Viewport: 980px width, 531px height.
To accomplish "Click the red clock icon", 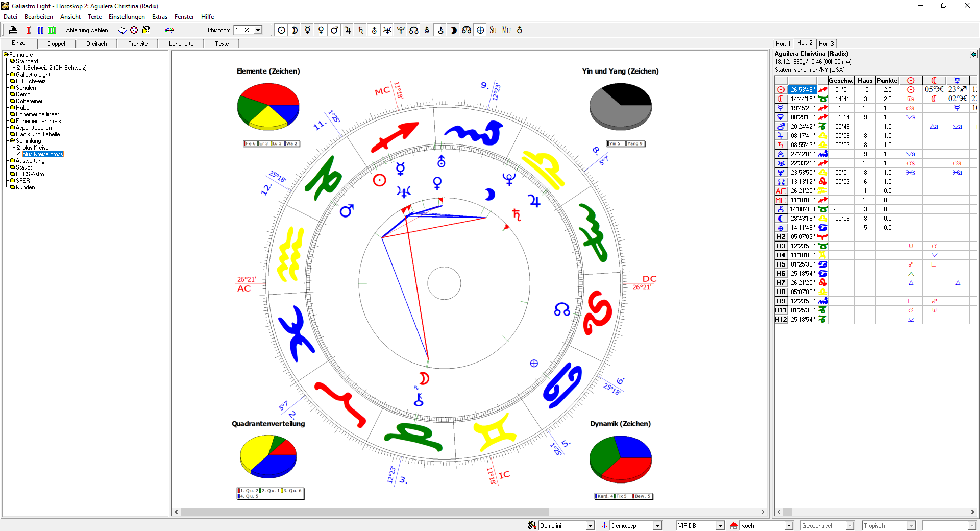I will point(134,30).
